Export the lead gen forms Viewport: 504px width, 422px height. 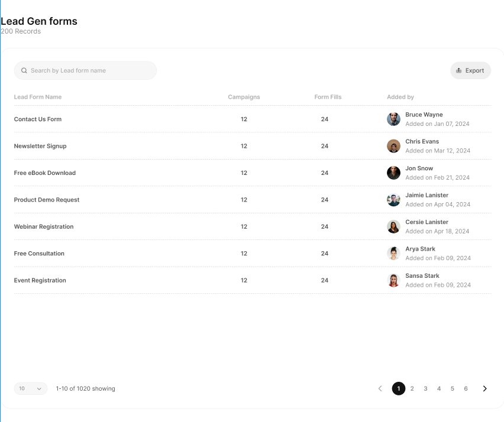[470, 70]
